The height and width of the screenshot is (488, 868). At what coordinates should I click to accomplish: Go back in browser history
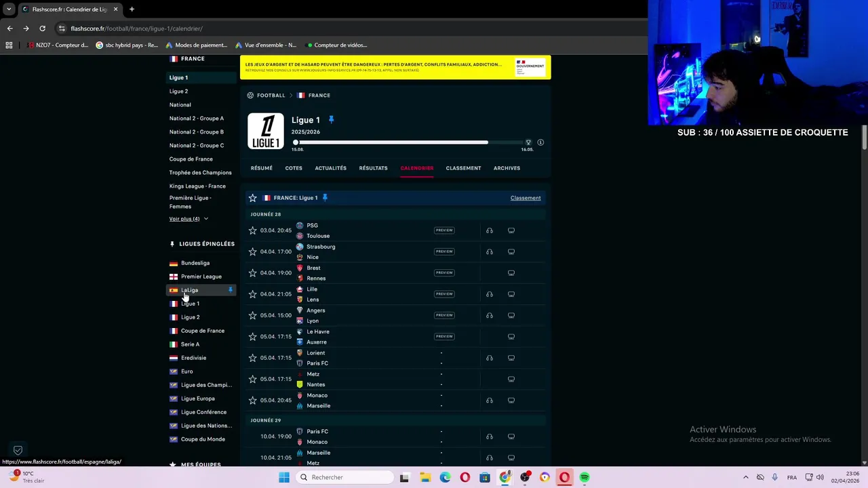tap(9, 28)
